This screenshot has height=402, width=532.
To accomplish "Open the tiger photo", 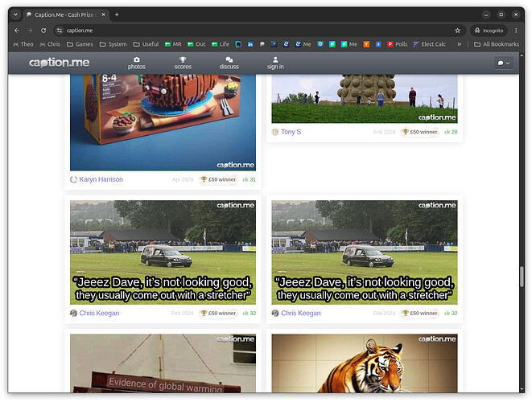I will pyautogui.click(x=365, y=363).
